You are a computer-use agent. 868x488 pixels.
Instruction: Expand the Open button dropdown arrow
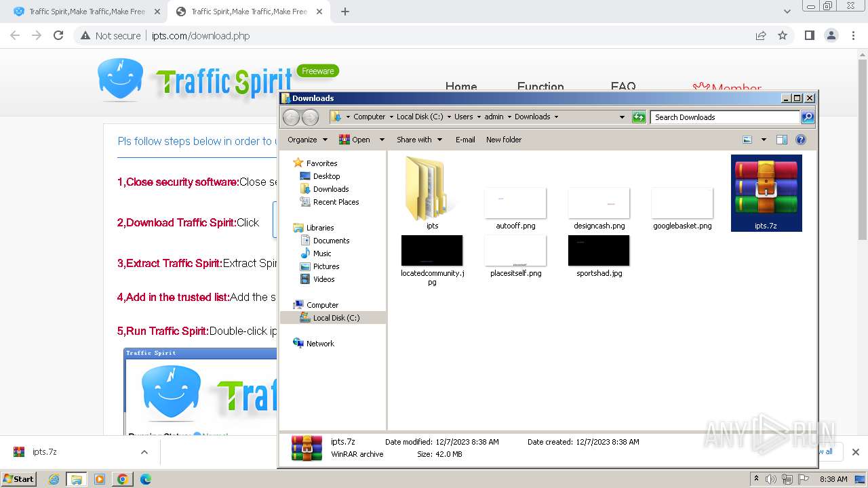[382, 140]
